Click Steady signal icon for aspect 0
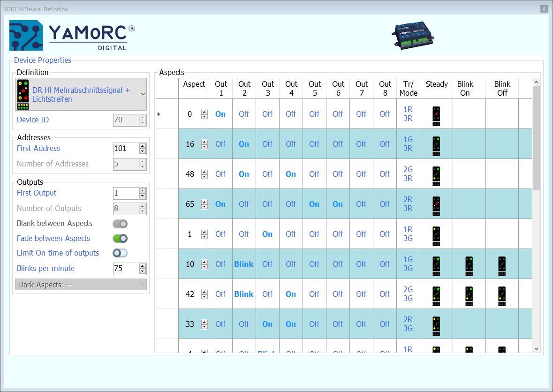Screen dimensions: 553x392 (x=436, y=116)
